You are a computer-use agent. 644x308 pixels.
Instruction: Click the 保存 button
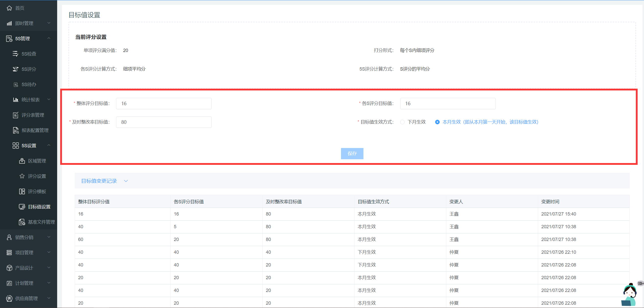click(x=352, y=153)
